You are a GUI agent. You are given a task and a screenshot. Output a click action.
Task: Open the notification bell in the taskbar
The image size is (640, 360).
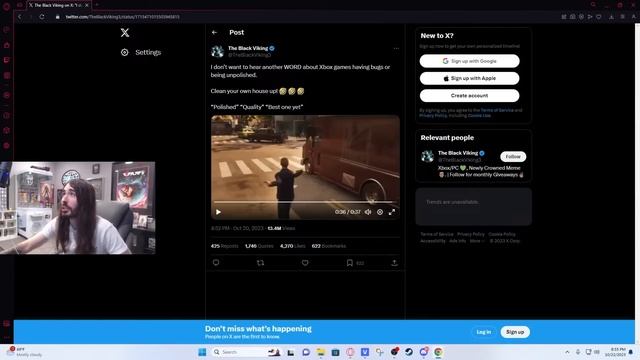[x=631, y=352]
